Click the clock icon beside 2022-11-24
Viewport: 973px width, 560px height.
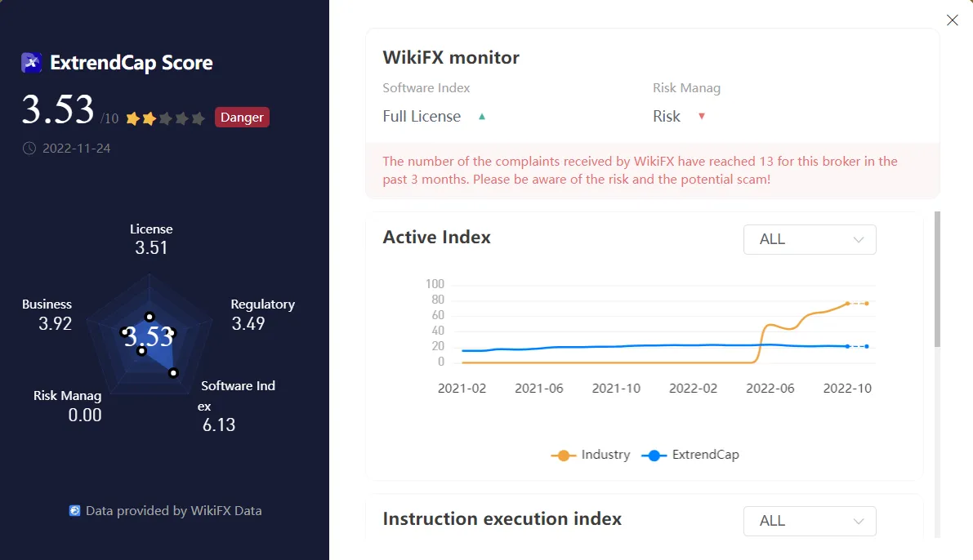tap(29, 149)
